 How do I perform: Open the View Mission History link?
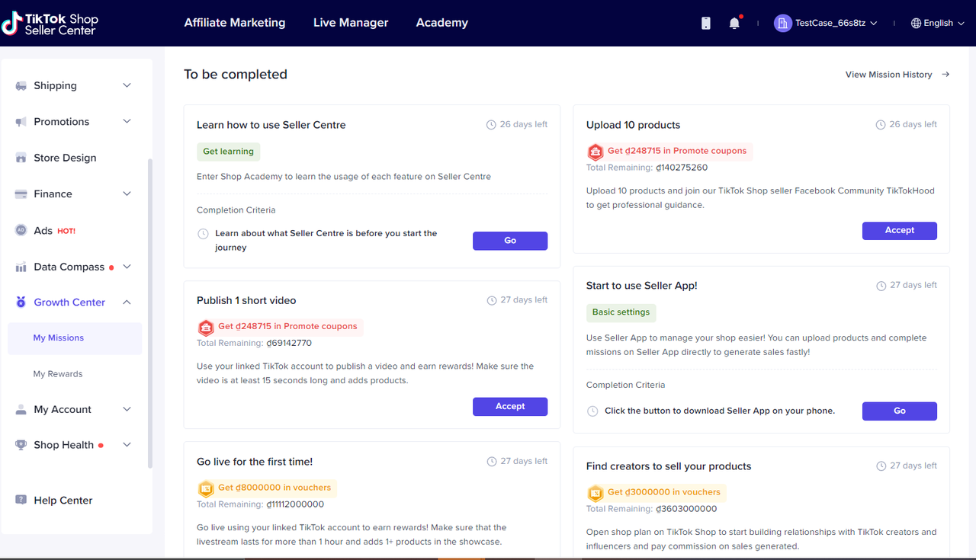pos(897,75)
